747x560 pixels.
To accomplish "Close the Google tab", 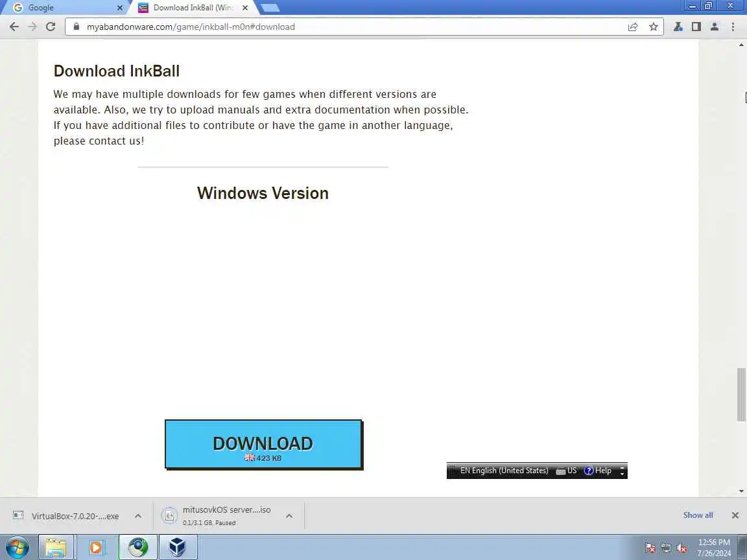I will [x=119, y=8].
